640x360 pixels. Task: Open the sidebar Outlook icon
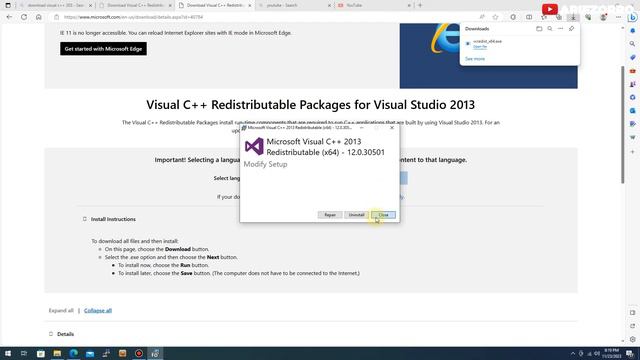(x=633, y=111)
